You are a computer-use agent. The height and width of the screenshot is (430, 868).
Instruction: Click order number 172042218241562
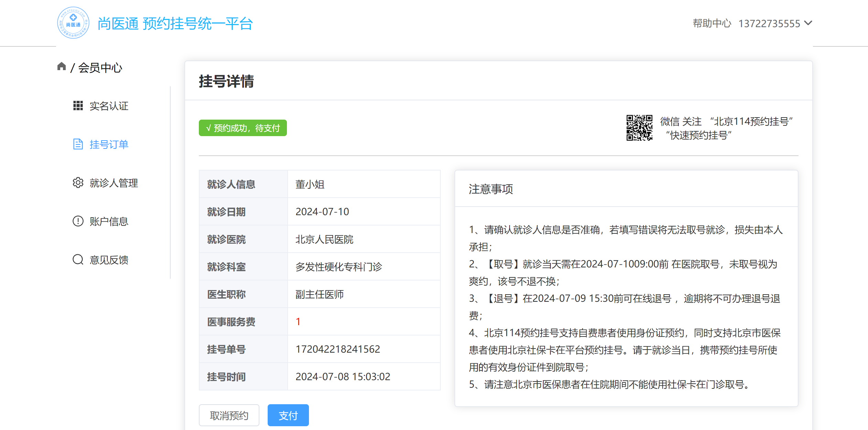pyautogui.click(x=338, y=349)
